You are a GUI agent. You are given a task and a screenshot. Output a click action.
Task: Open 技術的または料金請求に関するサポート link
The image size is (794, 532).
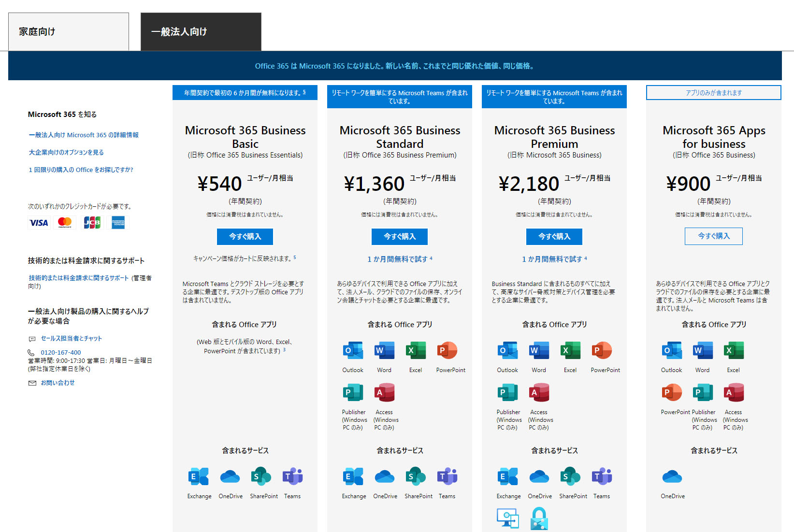[x=78, y=278]
